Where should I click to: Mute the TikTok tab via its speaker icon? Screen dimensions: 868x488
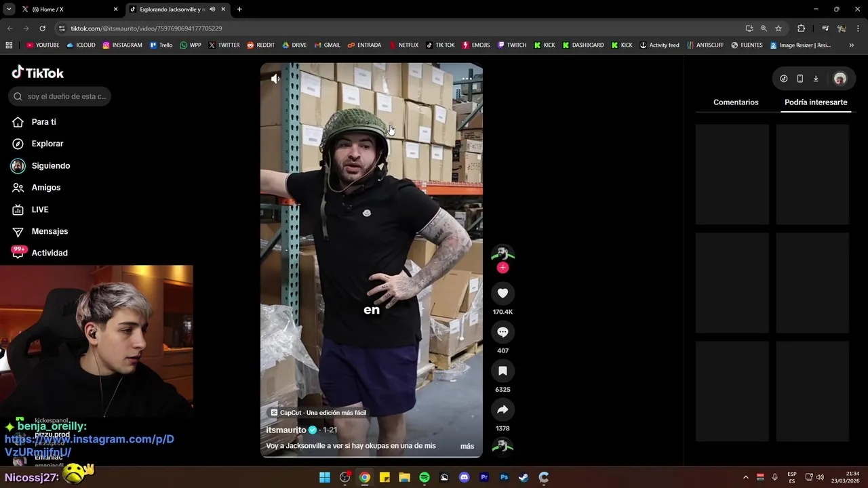[x=212, y=9]
